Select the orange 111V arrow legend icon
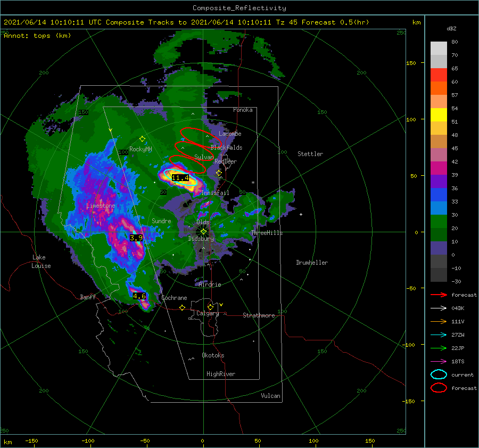479x448 pixels. click(439, 321)
